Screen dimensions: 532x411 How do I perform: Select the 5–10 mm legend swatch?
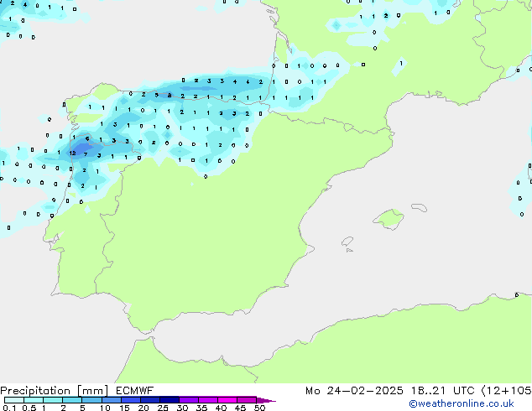91,400
